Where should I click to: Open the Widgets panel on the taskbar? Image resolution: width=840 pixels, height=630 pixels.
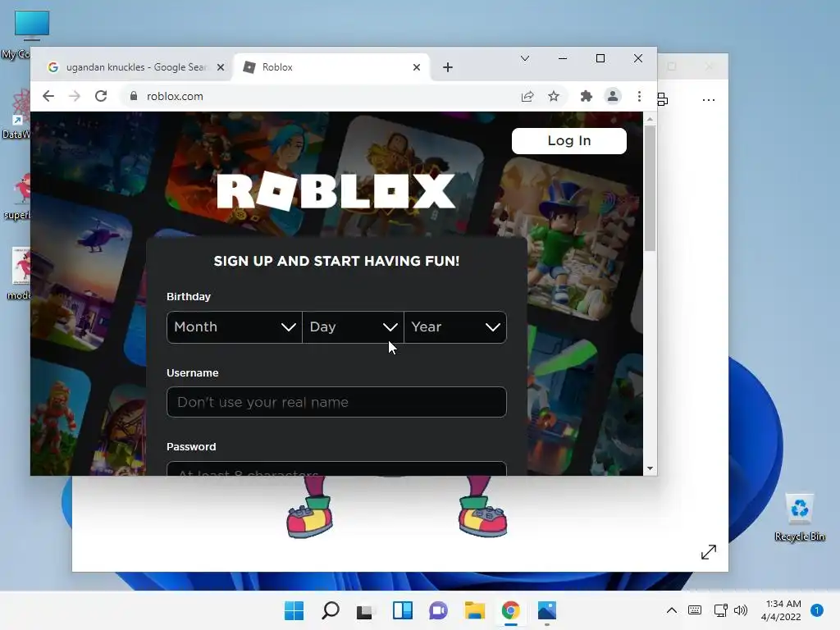click(402, 610)
